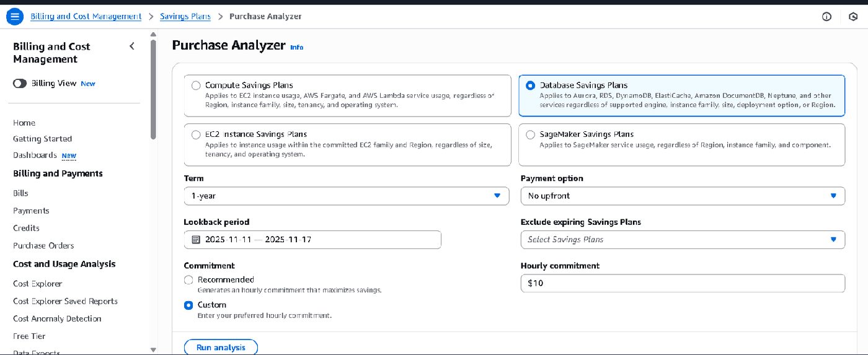The width and height of the screenshot is (868, 355).
Task: Open the Payment option dropdown
Action: pos(683,196)
